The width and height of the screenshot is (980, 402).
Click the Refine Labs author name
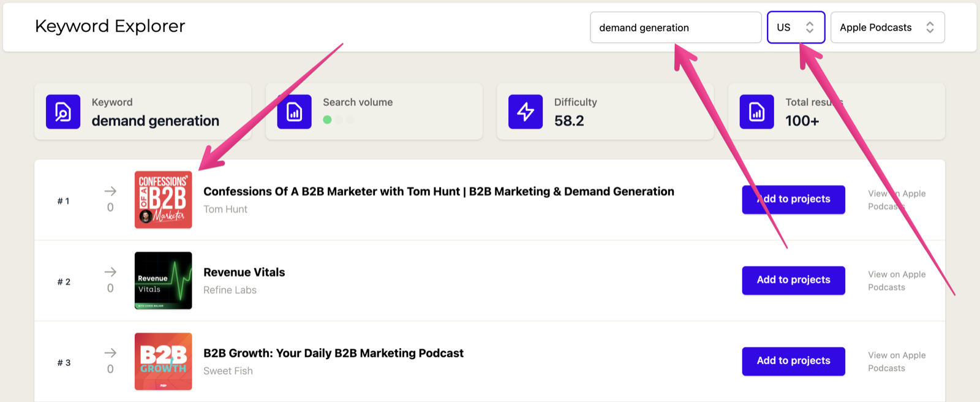[230, 290]
